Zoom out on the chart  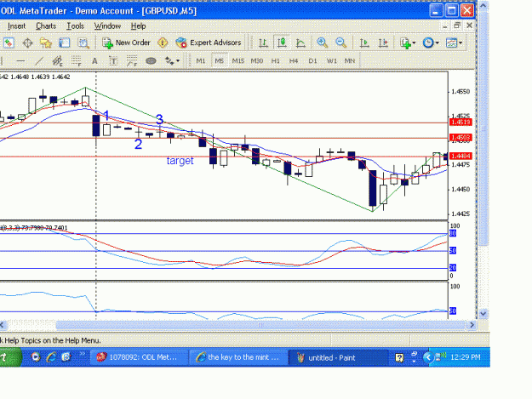[x=341, y=43]
